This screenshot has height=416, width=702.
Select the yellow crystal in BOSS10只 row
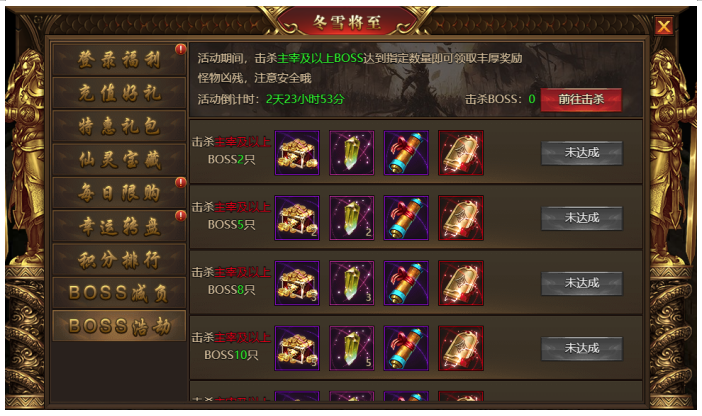coord(351,348)
